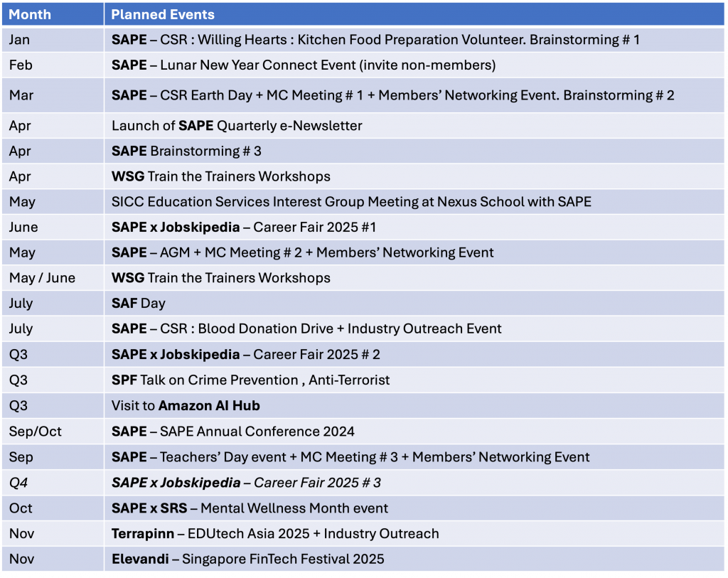
Task: Select 'Apr' beside SAPE Brainstorming # 3
Action: click(53, 151)
